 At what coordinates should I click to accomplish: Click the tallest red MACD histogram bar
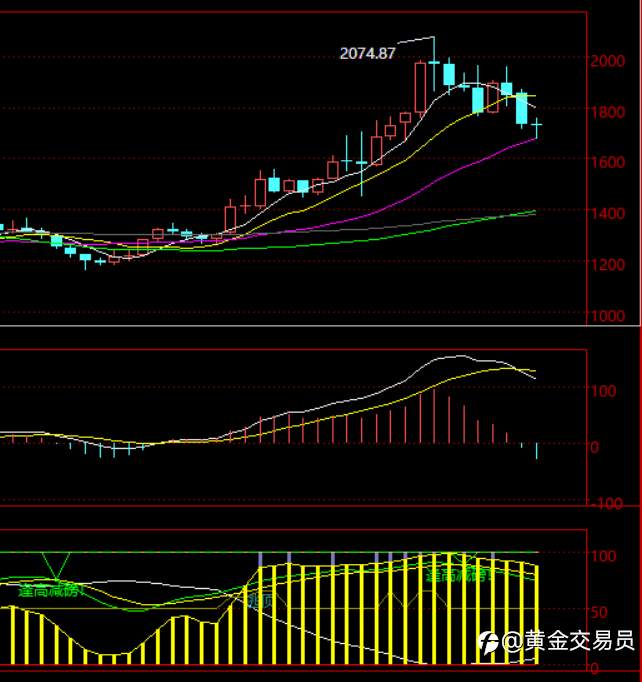tap(434, 416)
